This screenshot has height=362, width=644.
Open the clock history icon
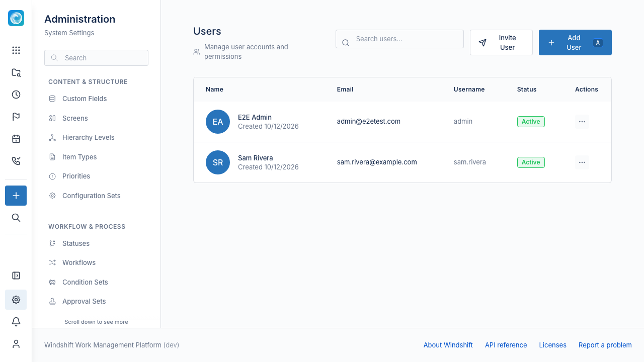pyautogui.click(x=16, y=95)
